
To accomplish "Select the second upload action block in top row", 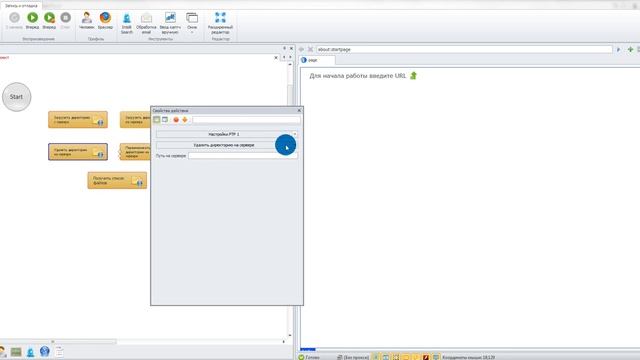I will click(x=135, y=120).
